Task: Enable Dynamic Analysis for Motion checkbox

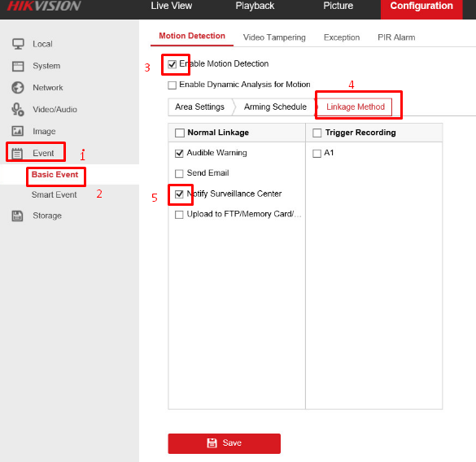Action: tap(172, 85)
